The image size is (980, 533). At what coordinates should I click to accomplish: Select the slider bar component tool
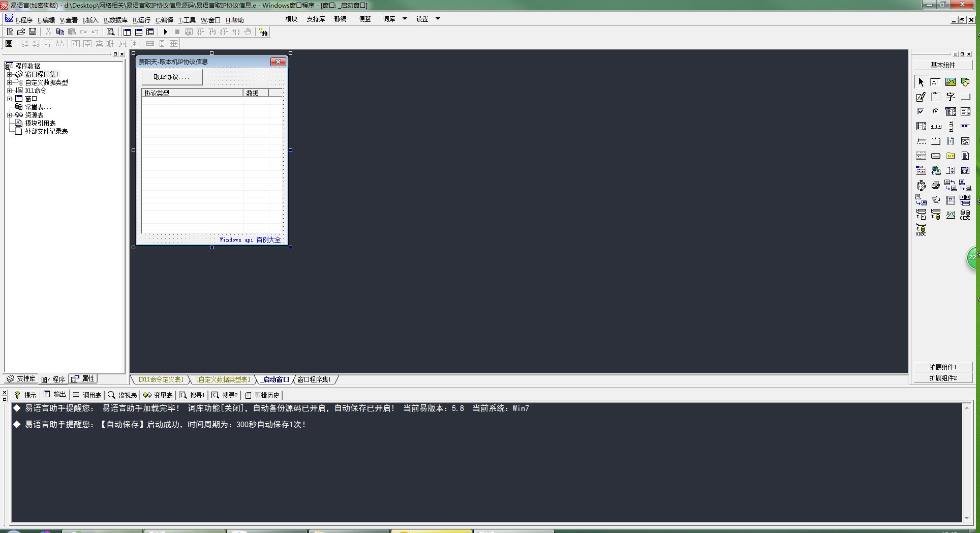tap(921, 141)
